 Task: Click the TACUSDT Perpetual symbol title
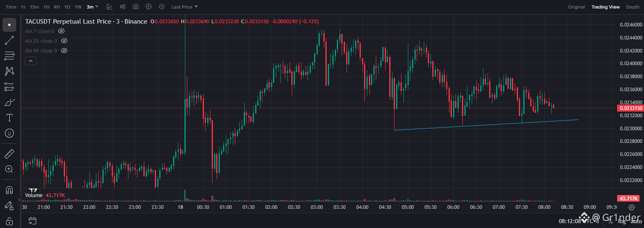pos(86,22)
